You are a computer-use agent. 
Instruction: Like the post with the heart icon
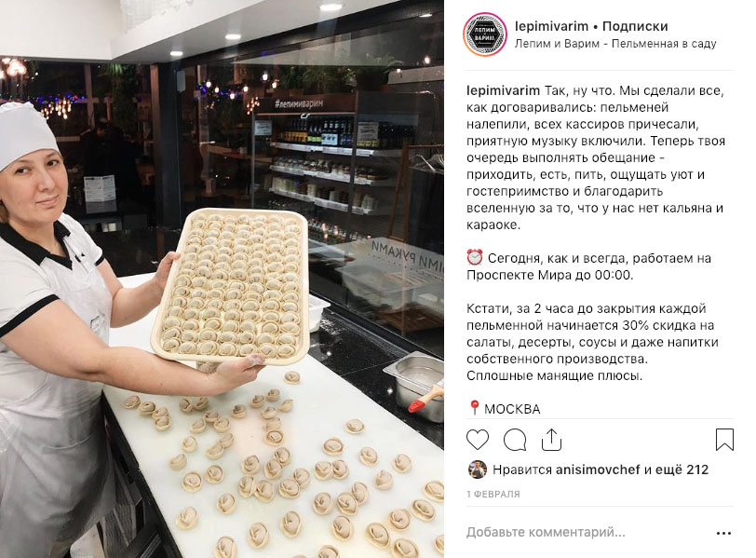coord(478,440)
